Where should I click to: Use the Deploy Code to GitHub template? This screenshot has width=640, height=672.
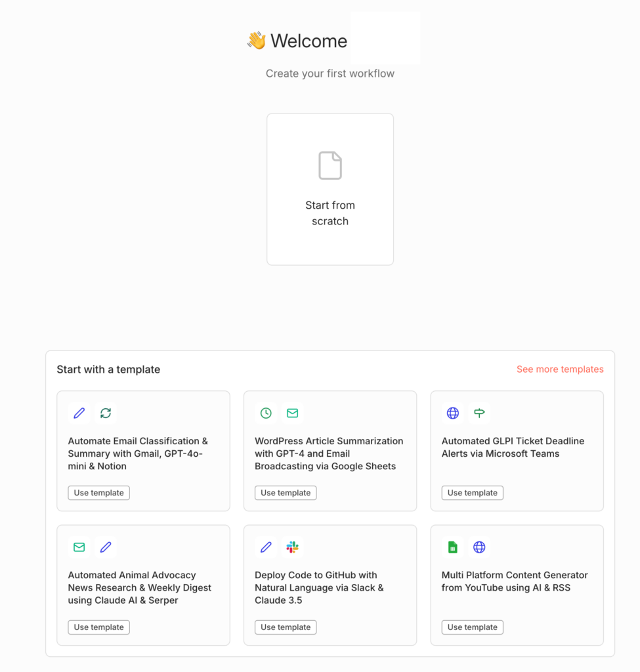286,627
